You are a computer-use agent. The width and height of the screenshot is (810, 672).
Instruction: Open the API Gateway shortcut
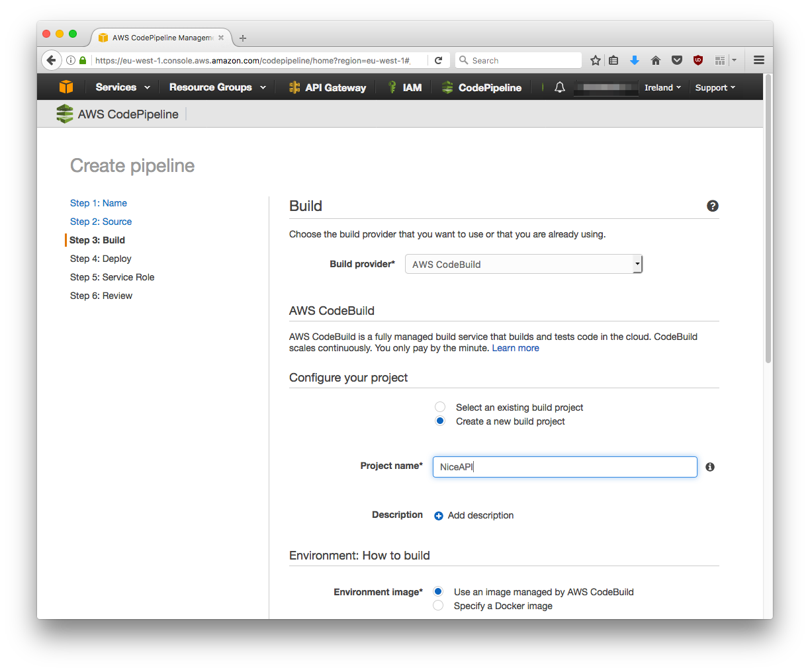click(328, 87)
